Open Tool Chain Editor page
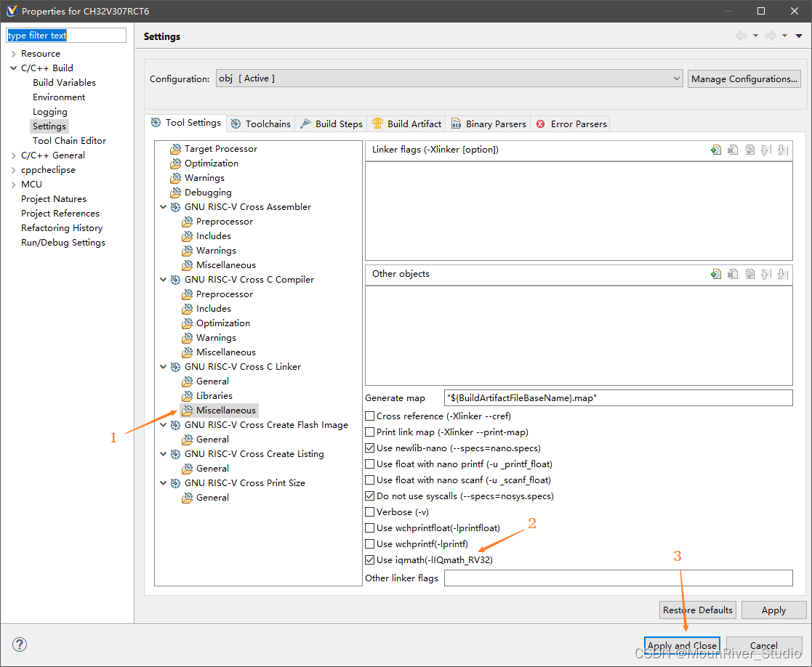The width and height of the screenshot is (812, 667). (x=69, y=141)
